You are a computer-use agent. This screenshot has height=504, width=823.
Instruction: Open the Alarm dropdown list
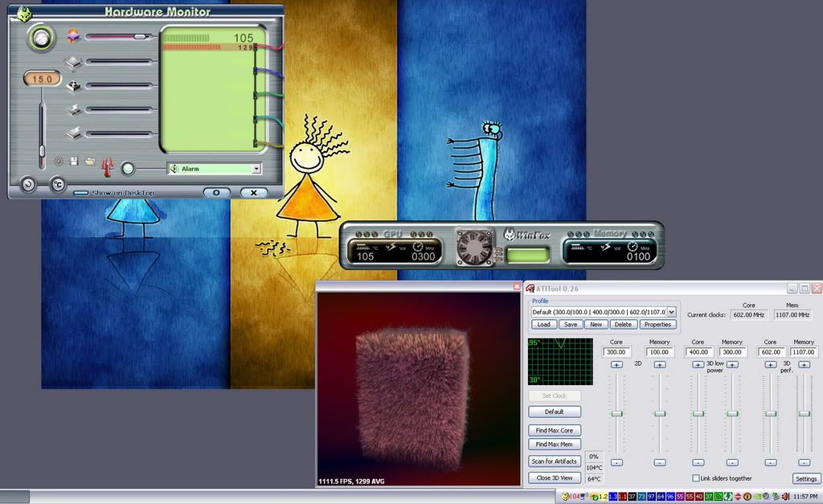(256, 169)
